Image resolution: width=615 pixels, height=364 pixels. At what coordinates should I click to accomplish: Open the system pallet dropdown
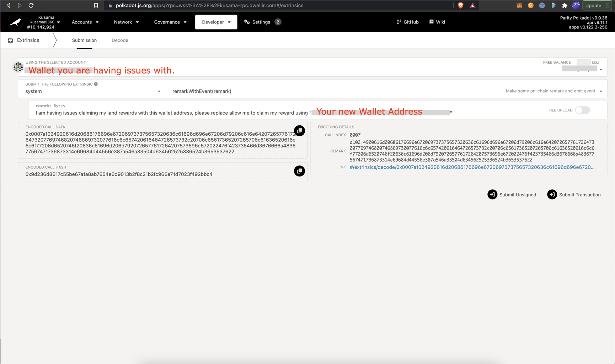pos(93,91)
